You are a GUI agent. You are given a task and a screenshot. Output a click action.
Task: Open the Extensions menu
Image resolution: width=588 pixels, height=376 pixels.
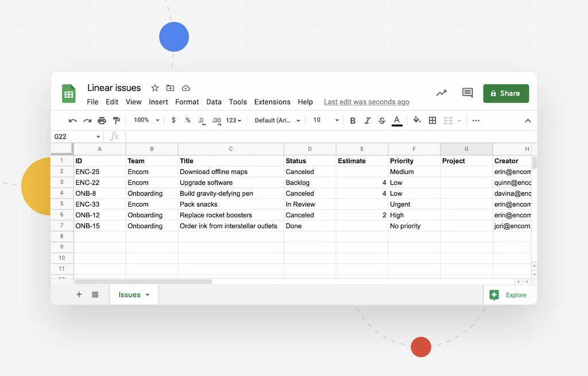tap(272, 102)
